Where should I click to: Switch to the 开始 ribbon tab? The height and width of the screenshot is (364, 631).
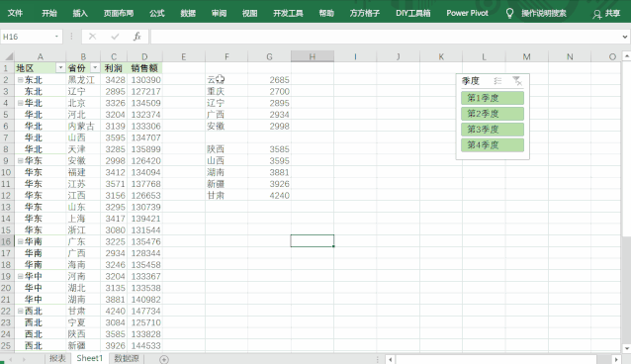(x=49, y=13)
